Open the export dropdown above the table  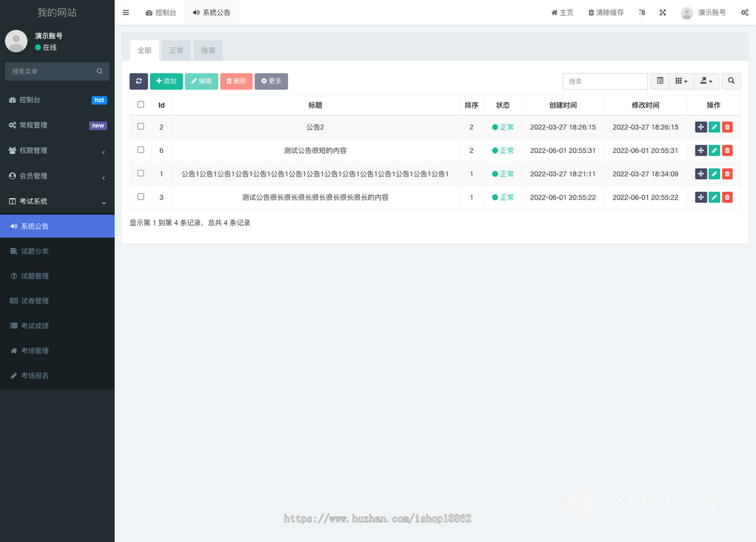[x=706, y=81]
